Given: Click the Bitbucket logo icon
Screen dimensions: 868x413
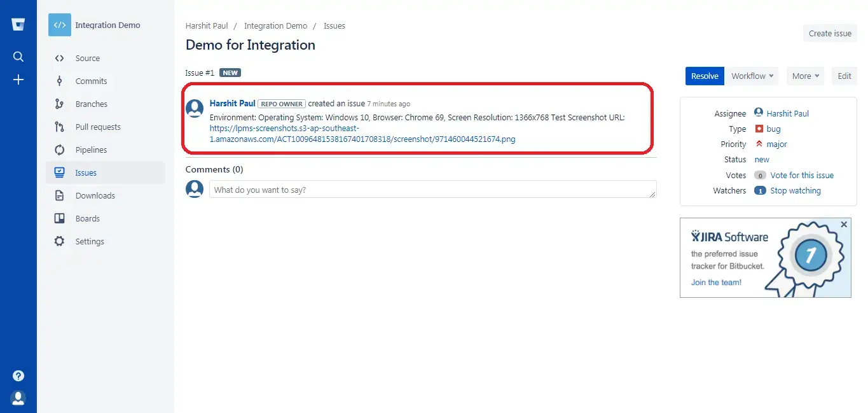Looking at the screenshot, I should tap(18, 24).
